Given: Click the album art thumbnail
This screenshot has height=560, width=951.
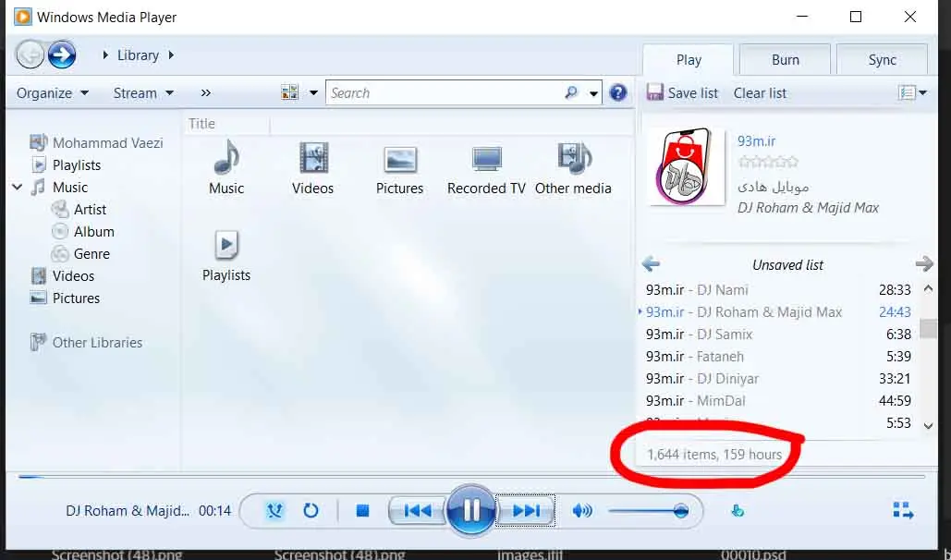Looking at the screenshot, I should (x=687, y=166).
